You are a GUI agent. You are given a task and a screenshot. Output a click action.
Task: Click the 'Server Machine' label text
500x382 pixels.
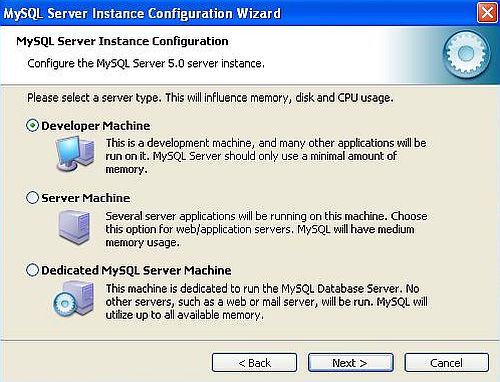(86, 198)
